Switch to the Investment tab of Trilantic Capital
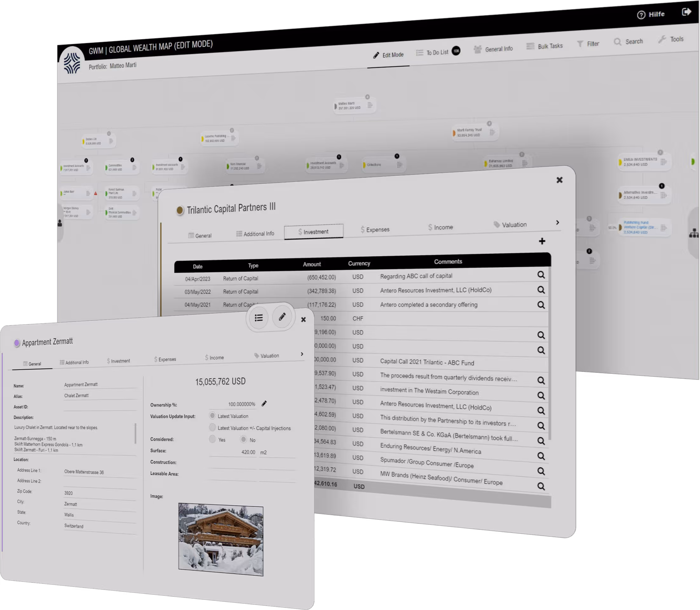Viewport: 700px width, 610px height. (x=313, y=232)
